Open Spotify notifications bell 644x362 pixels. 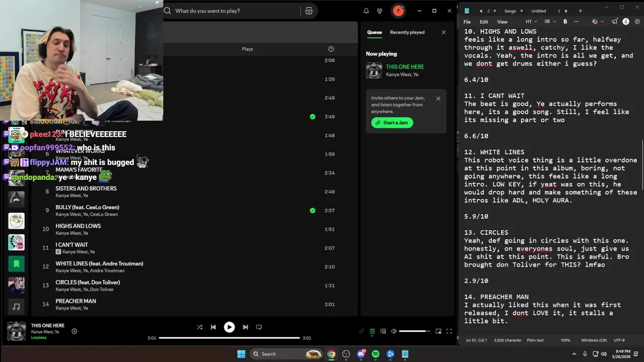point(366,11)
